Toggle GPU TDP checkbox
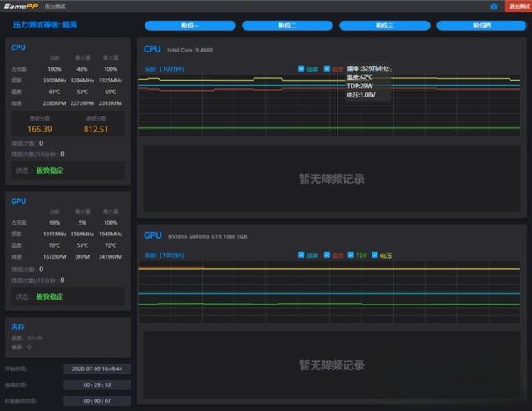 pyautogui.click(x=352, y=255)
